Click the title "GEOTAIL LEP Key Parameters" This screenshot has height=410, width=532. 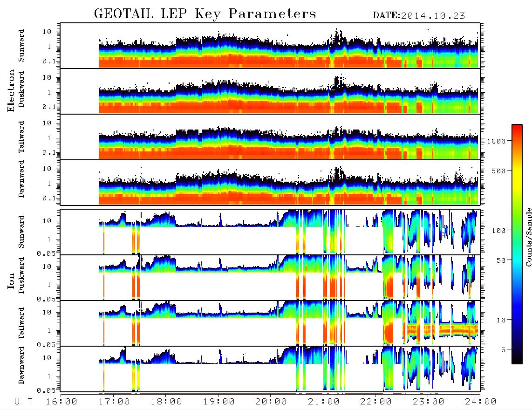[205, 14]
